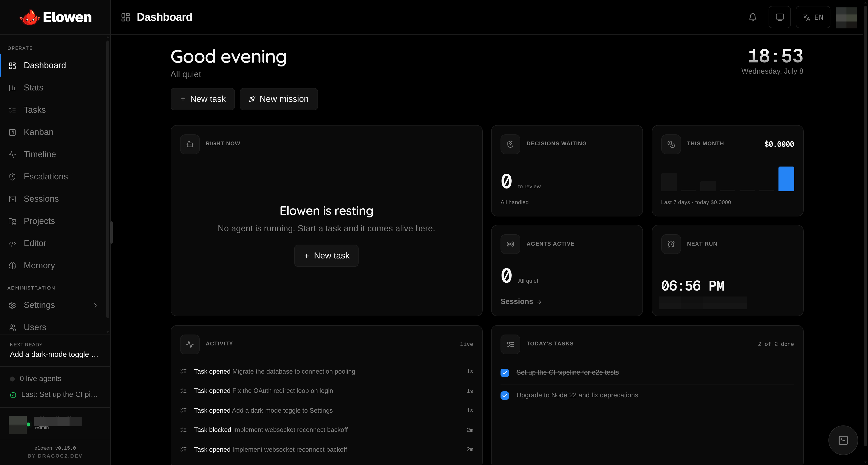
Task: Open Next Ready dark-mode toggle task
Action: [54, 354]
